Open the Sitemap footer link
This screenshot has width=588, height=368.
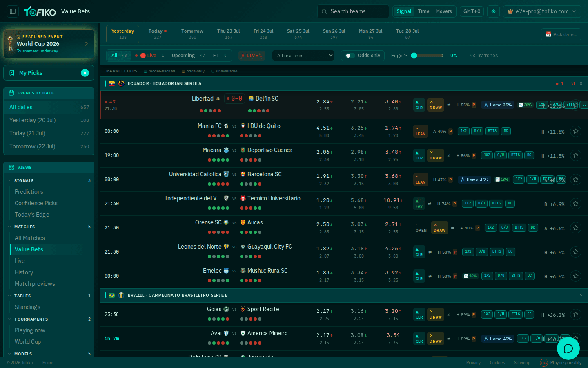pos(522,363)
